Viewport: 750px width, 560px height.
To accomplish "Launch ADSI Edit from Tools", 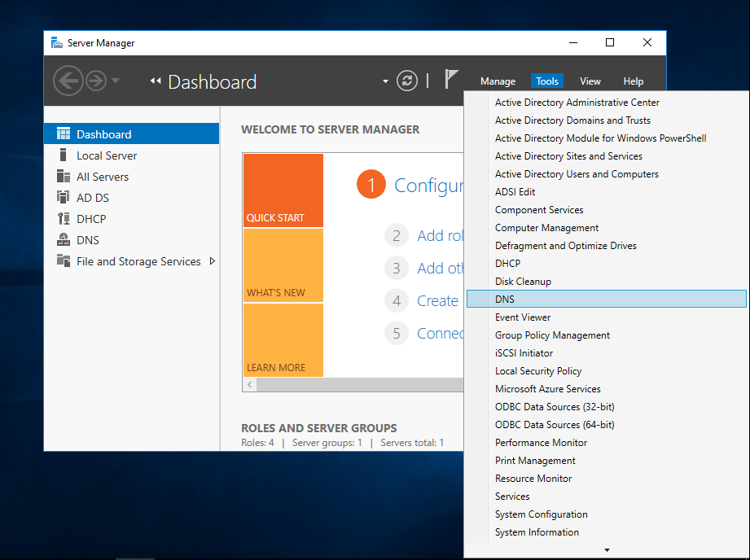I will point(606,192).
